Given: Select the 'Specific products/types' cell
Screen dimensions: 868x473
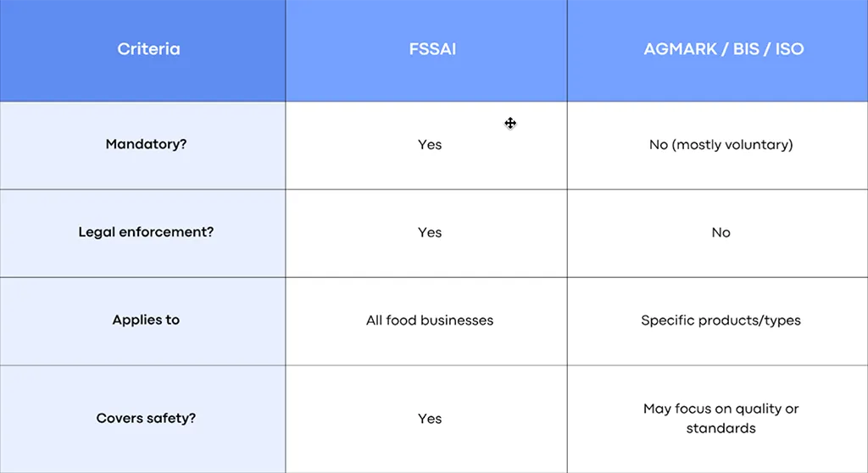Looking at the screenshot, I should (721, 320).
